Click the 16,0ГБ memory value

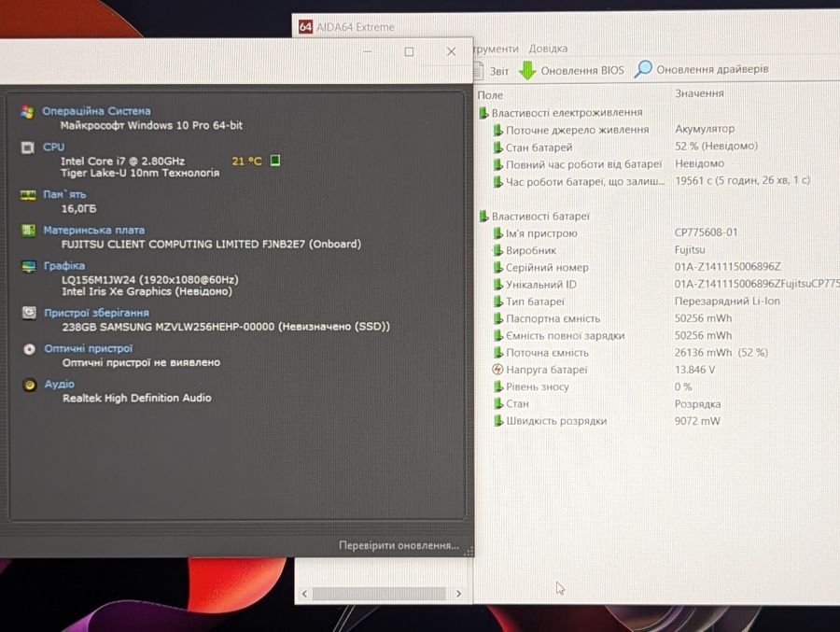pos(78,208)
